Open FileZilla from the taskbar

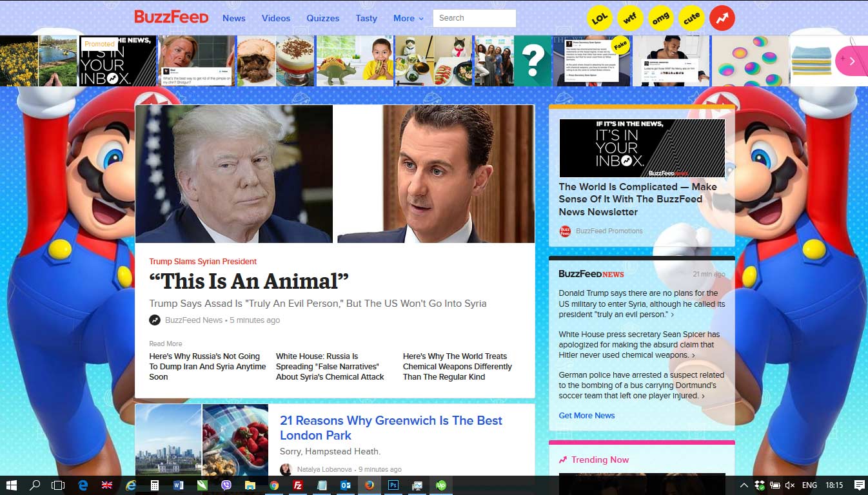point(298,485)
